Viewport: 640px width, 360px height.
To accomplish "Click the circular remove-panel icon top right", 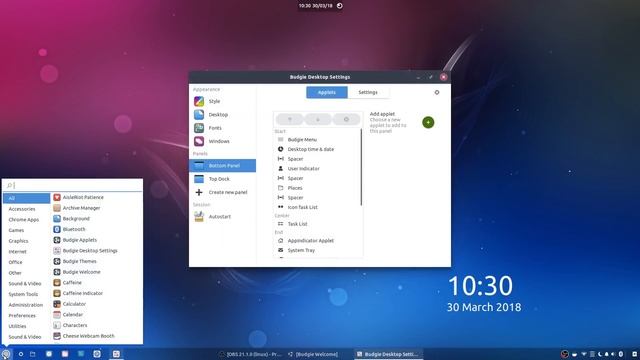I will 437,92.
